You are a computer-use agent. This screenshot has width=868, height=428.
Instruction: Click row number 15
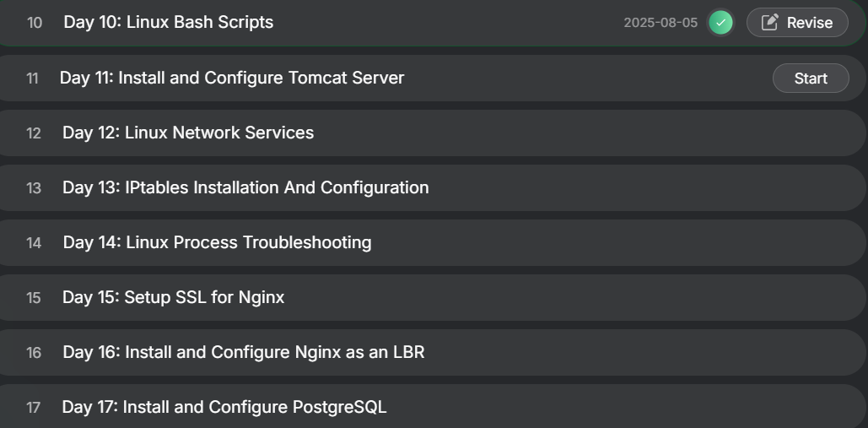34,298
